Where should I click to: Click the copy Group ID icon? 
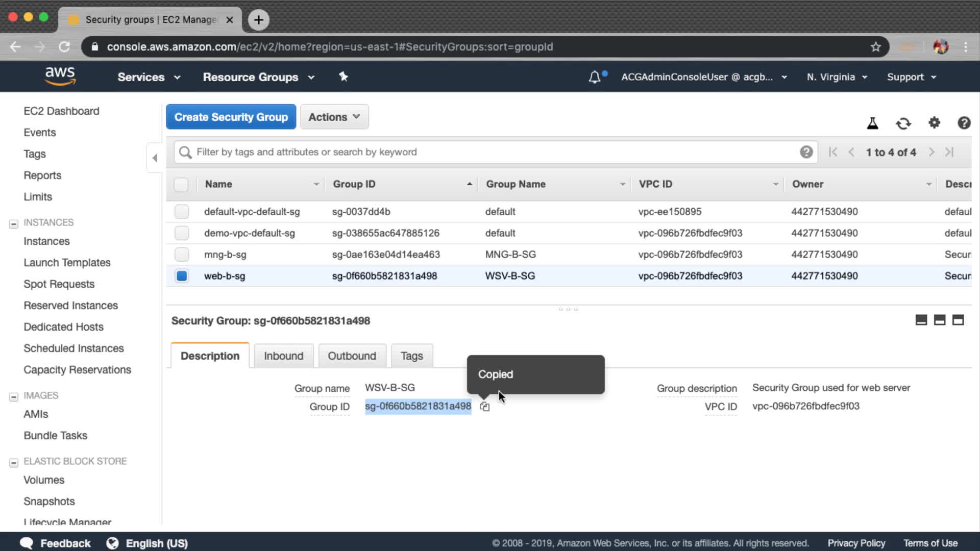tap(484, 407)
